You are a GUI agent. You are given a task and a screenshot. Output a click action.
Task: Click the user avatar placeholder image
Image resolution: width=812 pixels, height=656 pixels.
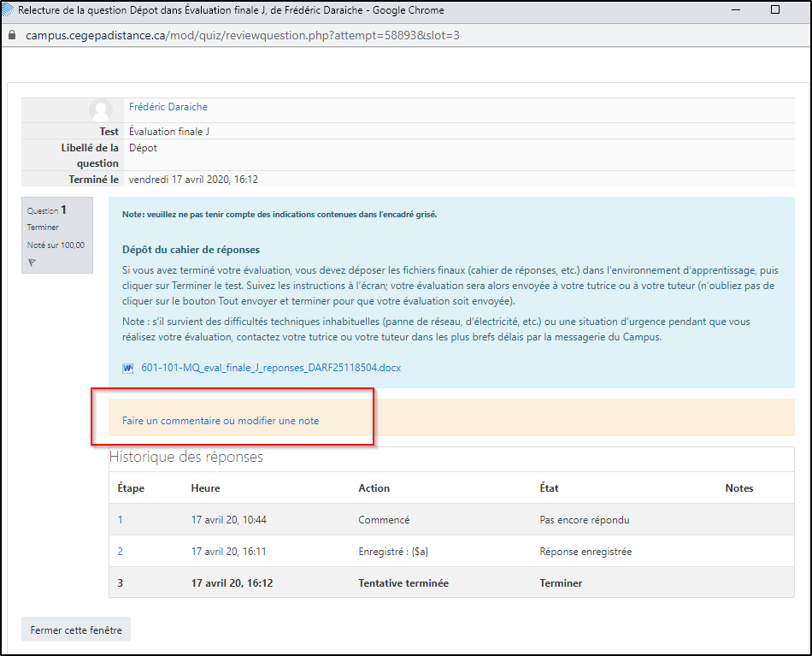click(101, 110)
